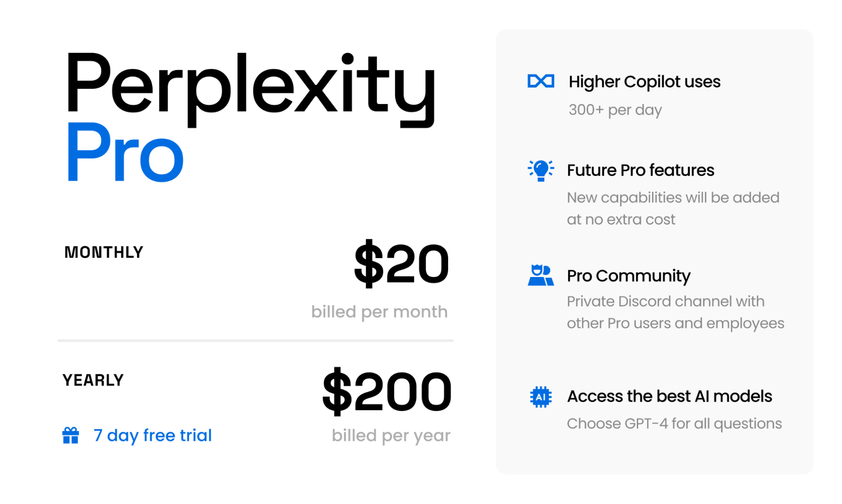This screenshot has width=842, height=504.
Task: Click the $20 monthly price
Action: (x=401, y=264)
